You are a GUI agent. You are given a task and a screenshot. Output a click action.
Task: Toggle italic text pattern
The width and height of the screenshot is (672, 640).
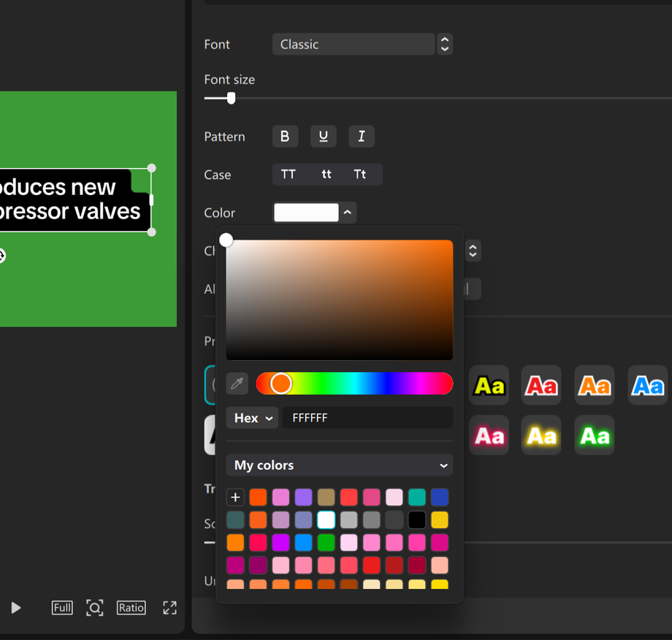(362, 137)
